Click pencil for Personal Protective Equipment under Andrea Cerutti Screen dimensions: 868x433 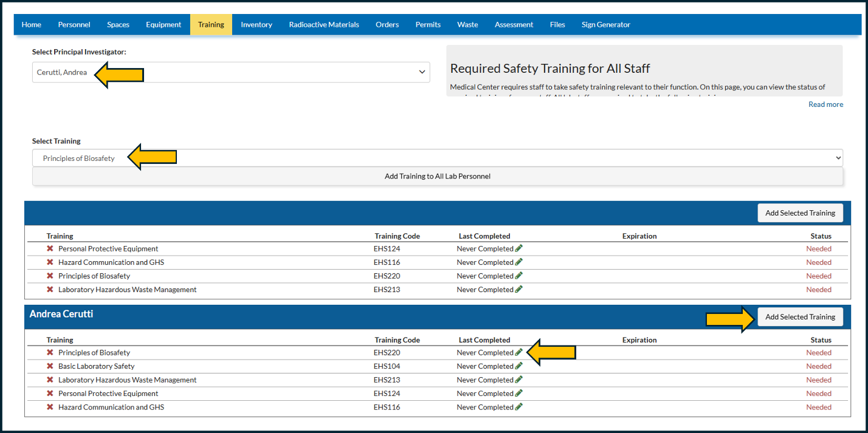coord(518,394)
